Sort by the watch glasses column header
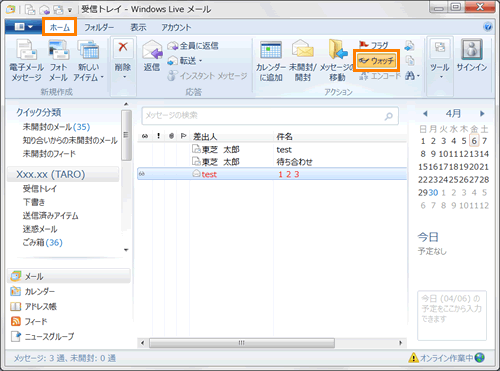The height and width of the screenshot is (371, 500). click(x=145, y=136)
